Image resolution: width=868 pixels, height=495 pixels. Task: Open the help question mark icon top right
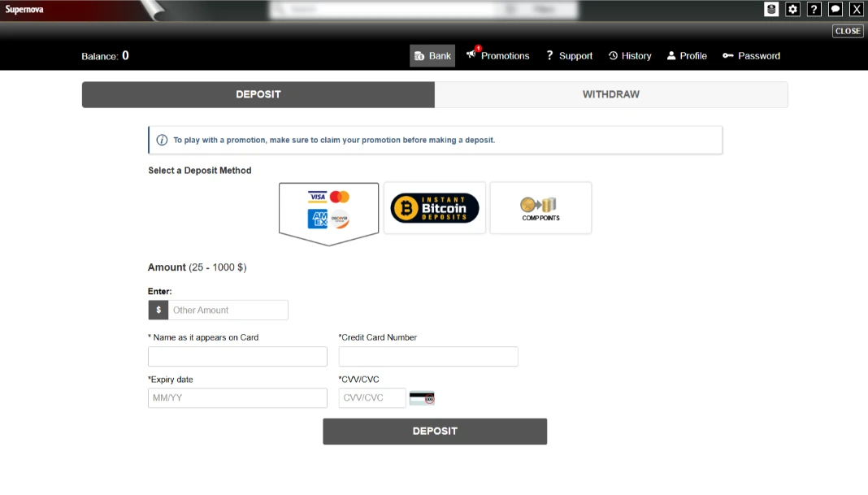813,9
